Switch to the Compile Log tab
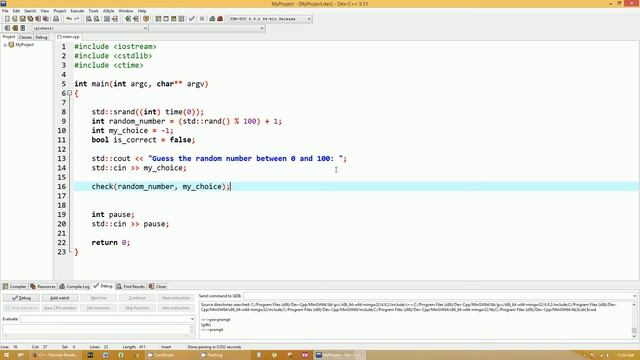This screenshot has height=360, width=640. click(x=75, y=287)
